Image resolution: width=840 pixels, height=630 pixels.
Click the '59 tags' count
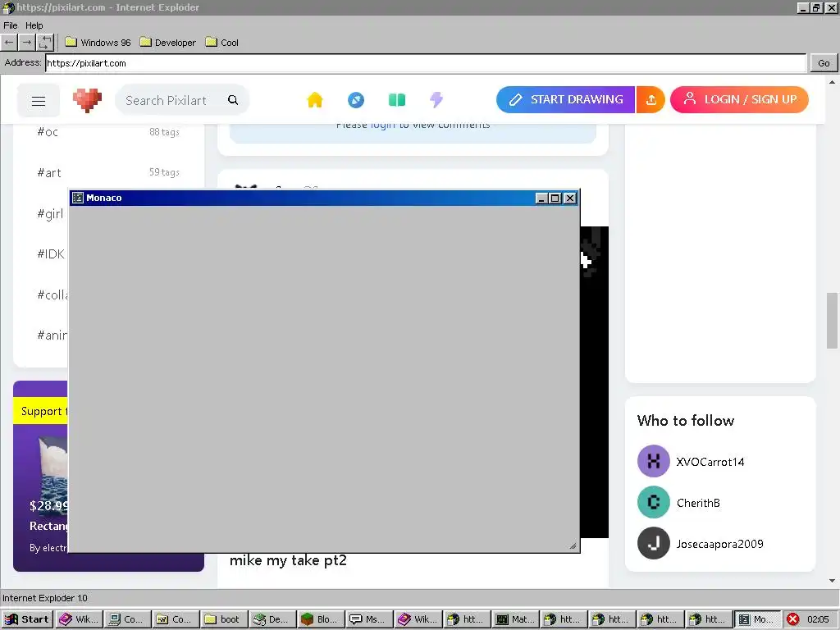[164, 172]
